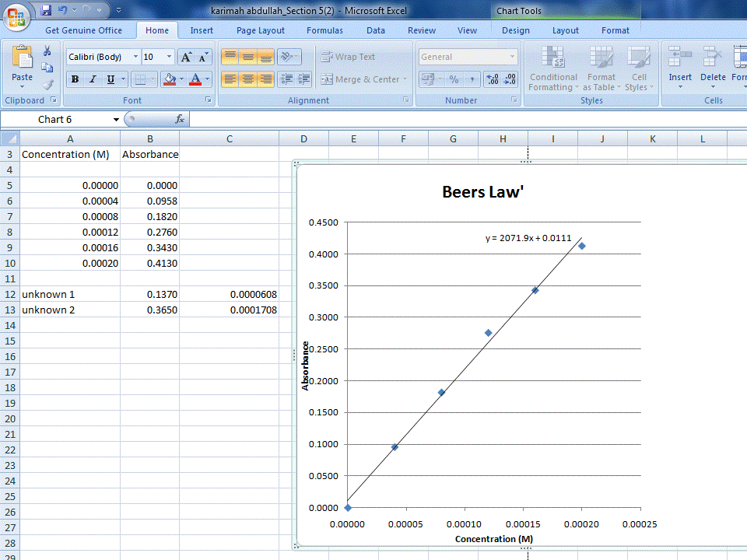Click the Percent Style icon

(x=454, y=79)
